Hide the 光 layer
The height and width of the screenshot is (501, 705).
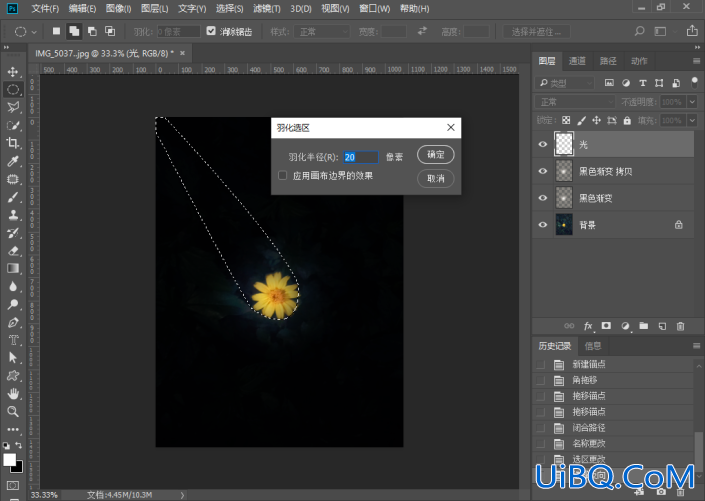coord(543,144)
